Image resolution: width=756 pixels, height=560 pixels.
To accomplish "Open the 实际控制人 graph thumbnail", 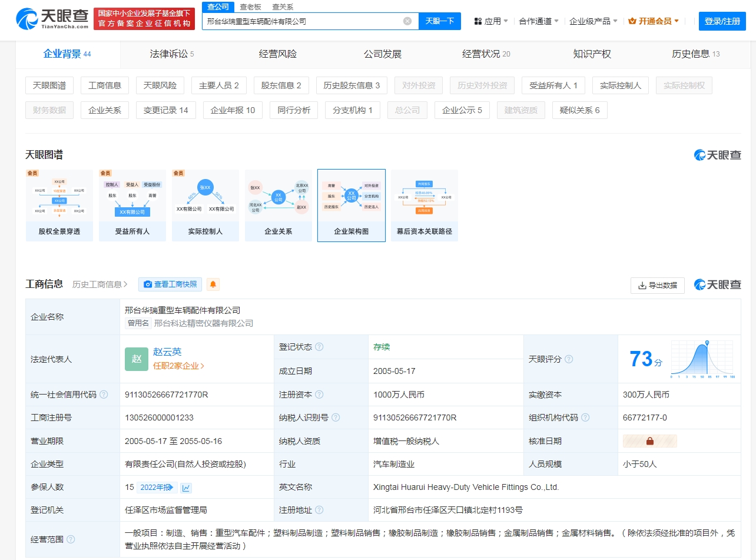I will (205, 206).
